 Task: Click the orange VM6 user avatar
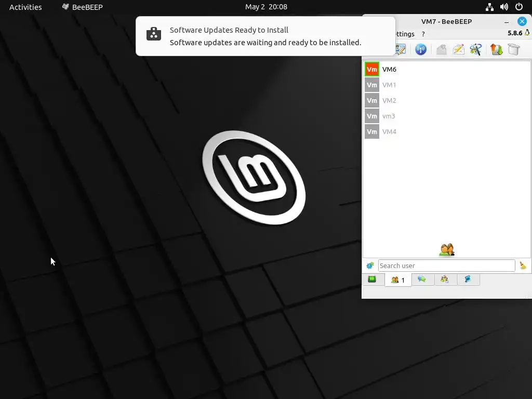pos(372,69)
